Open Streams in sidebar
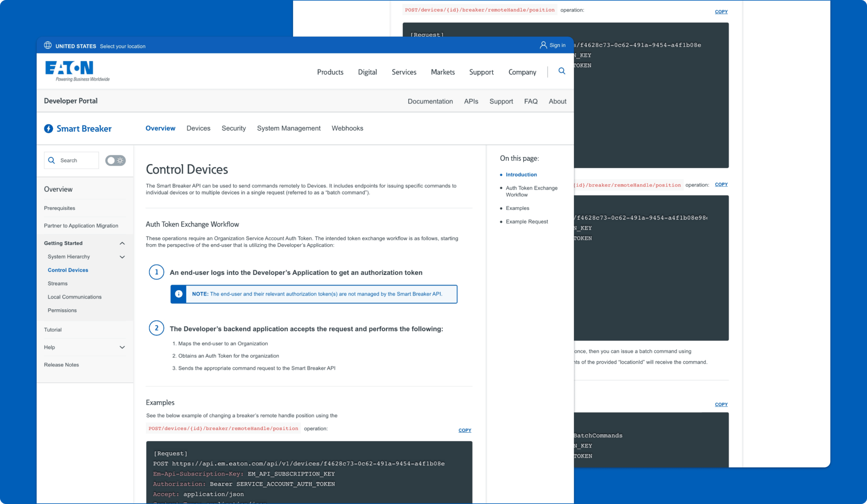Screen dimensions: 867x504 tap(58, 284)
